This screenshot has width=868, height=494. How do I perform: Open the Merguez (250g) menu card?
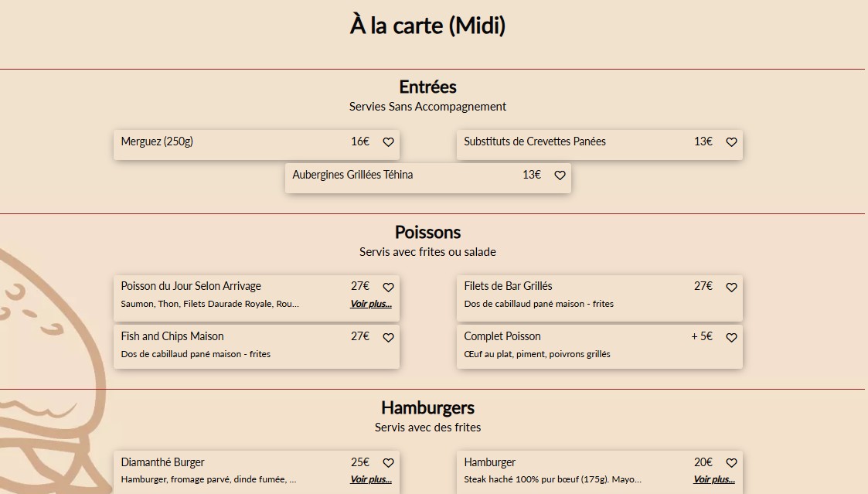point(232,144)
